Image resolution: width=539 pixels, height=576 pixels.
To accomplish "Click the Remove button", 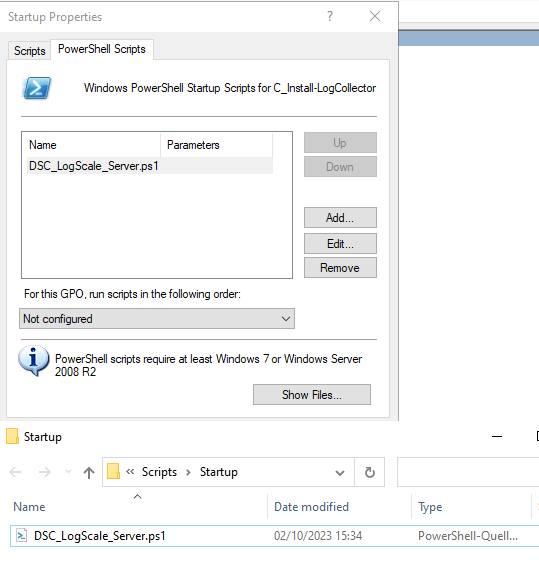I will [x=340, y=267].
